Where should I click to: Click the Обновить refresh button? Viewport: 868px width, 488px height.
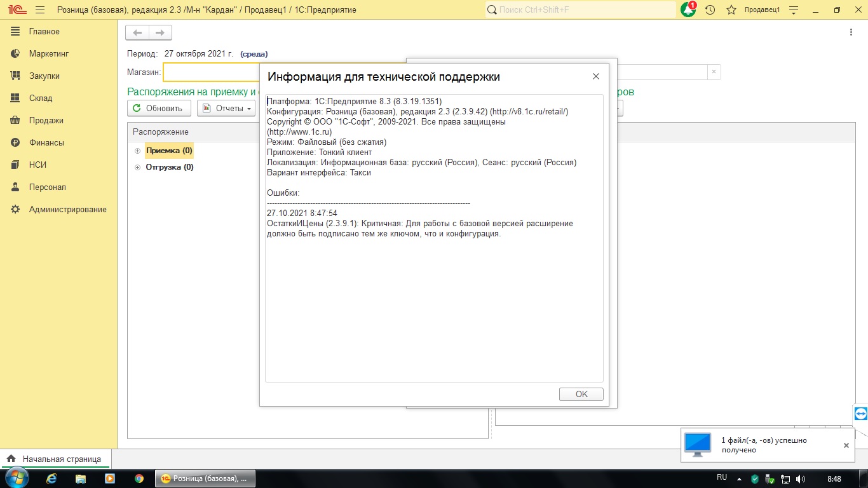159,108
